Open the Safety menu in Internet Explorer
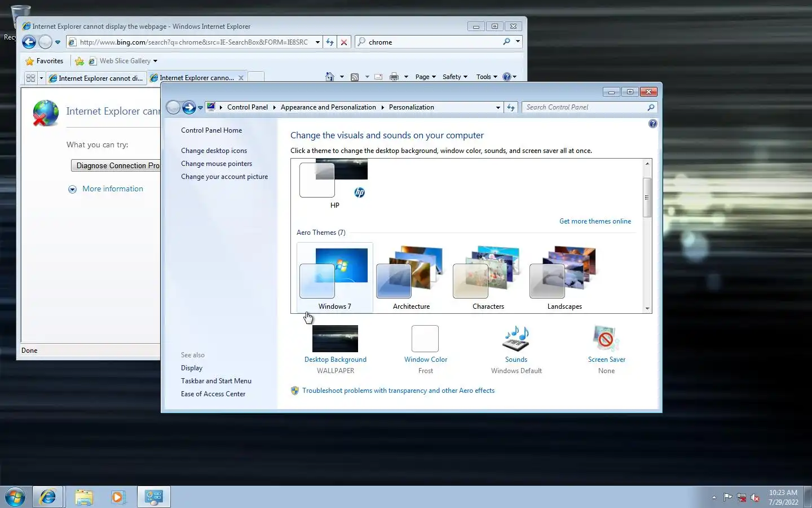The image size is (812, 508). tap(454, 77)
